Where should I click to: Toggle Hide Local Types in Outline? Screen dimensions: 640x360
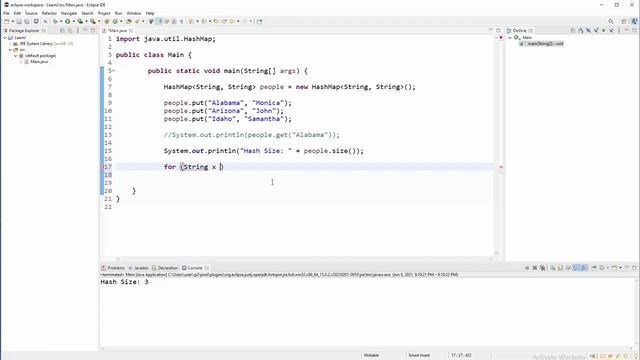click(x=611, y=31)
